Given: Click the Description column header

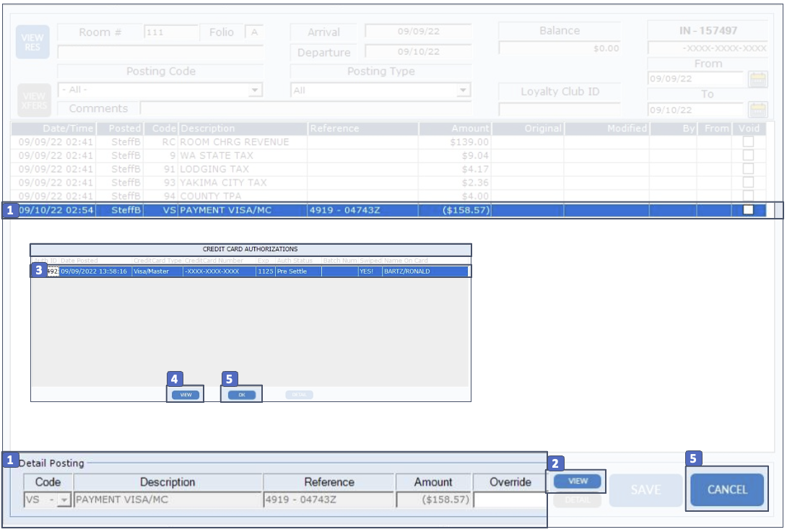Looking at the screenshot, I should [x=243, y=128].
